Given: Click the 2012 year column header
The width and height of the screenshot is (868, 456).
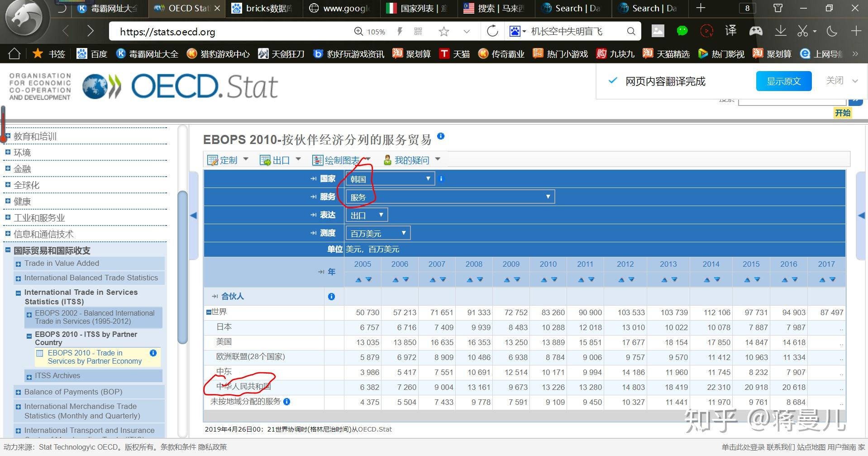Looking at the screenshot, I should pyautogui.click(x=625, y=264).
